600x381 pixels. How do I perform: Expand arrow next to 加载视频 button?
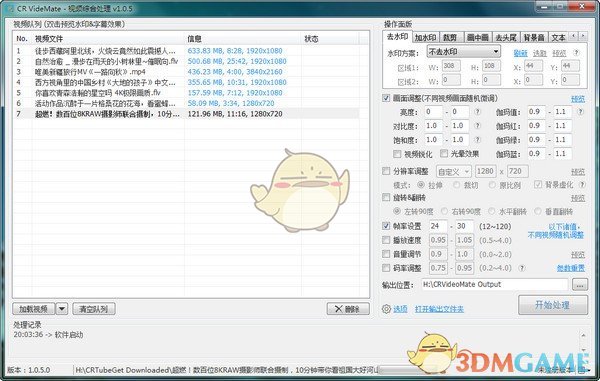[x=62, y=309]
